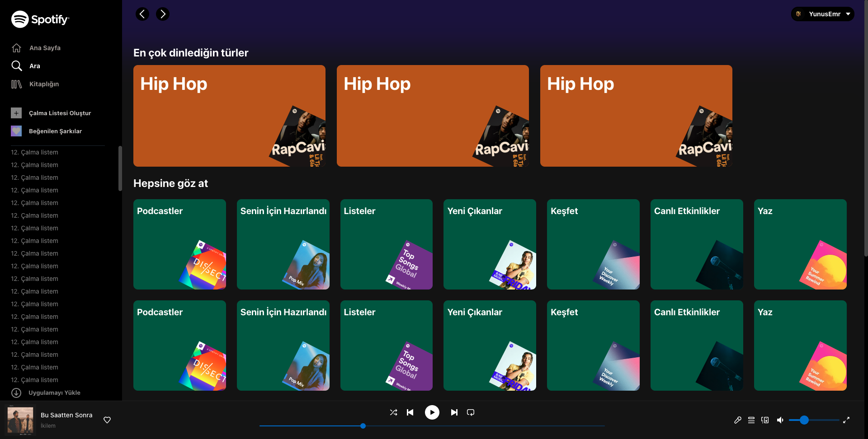Open Ana Sayfa home page
Viewport: 868px width, 439px height.
[x=36, y=48]
